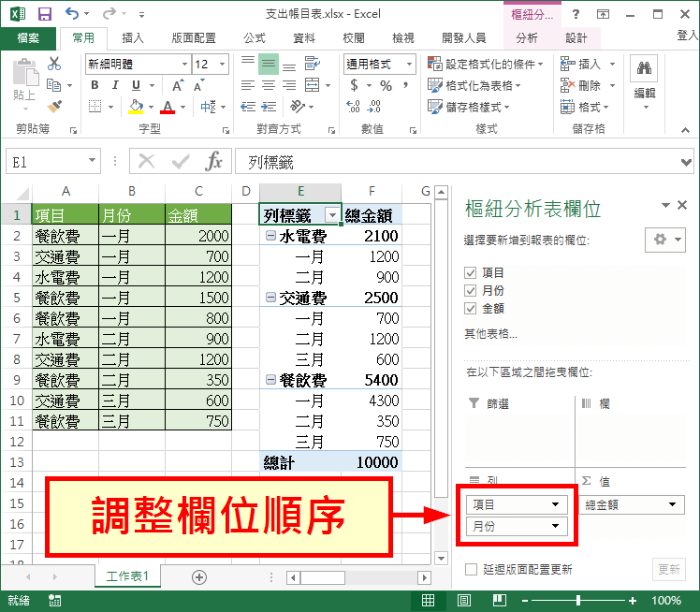The width and height of the screenshot is (700, 612).
Task: Open the 列標籤 filter dropdown
Action: [332, 215]
